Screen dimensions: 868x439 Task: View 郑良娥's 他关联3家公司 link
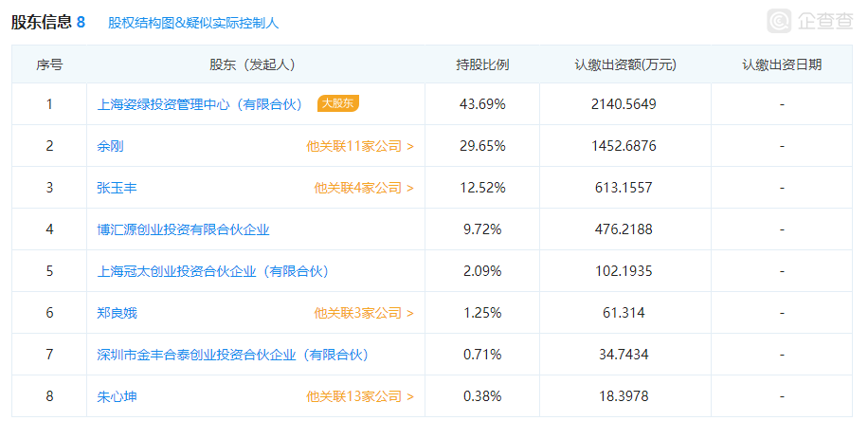(364, 313)
